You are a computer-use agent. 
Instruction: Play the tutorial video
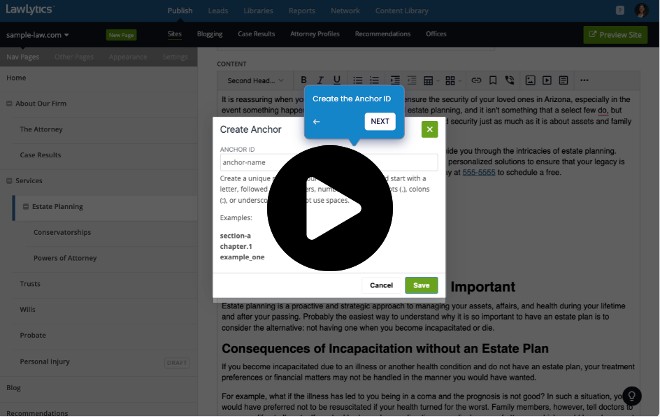330,208
